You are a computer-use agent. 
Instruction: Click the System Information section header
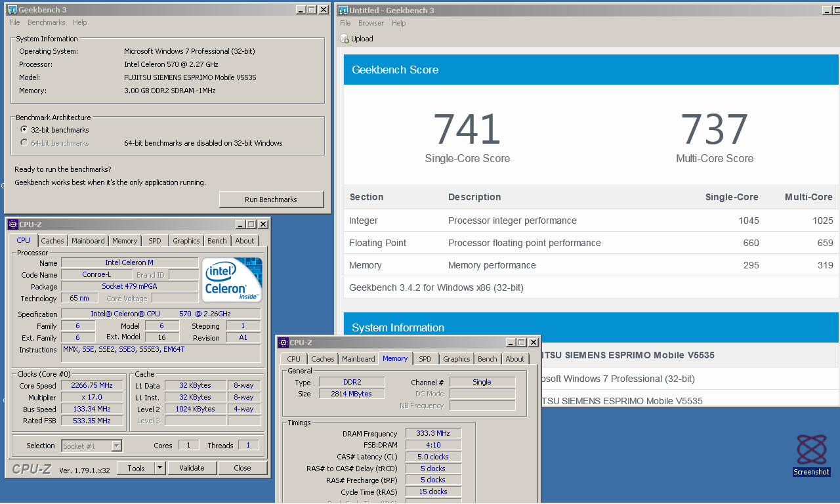[591, 327]
